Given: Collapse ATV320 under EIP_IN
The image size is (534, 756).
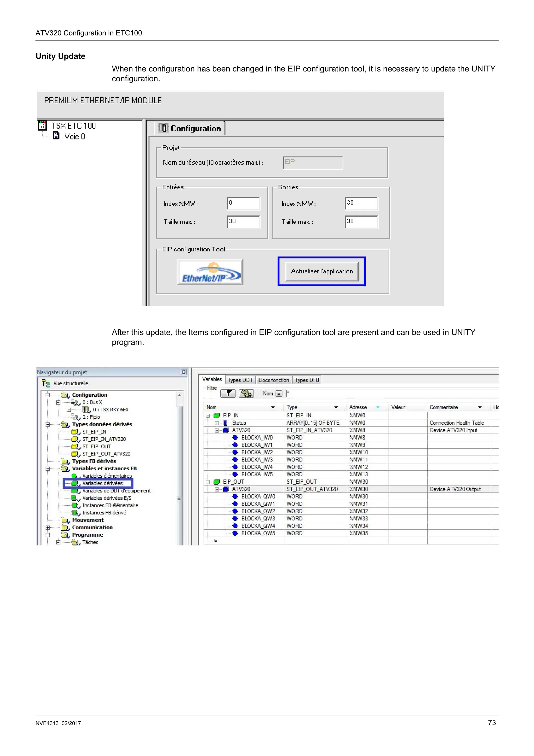Looking at the screenshot, I should [x=217, y=430].
